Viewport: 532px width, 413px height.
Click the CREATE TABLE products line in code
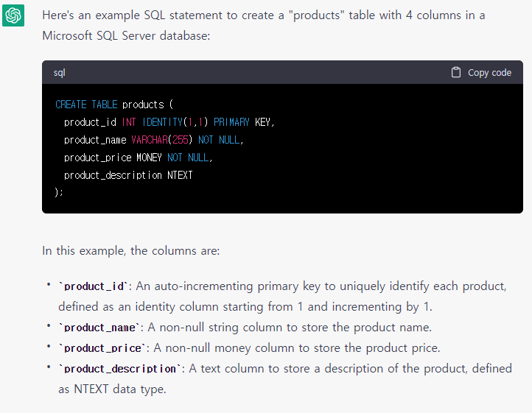point(114,105)
